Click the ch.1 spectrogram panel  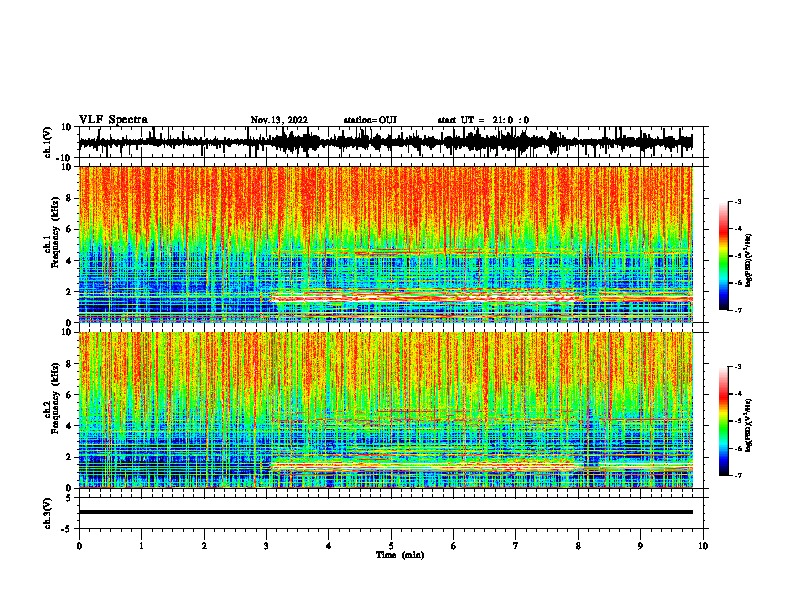(386, 244)
